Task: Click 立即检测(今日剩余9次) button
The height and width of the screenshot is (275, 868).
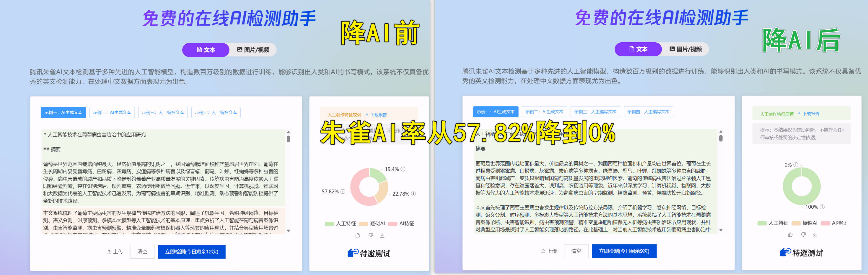Action: coord(624,251)
